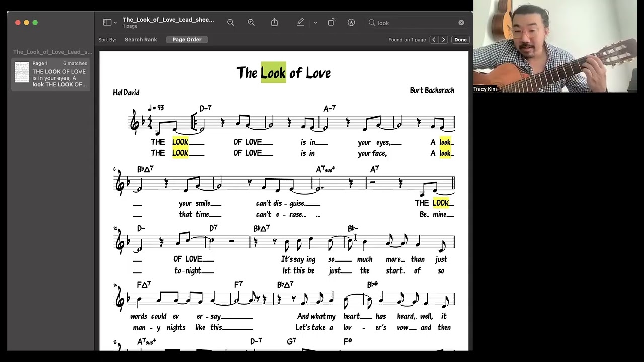Click the 'Bb-' chord symbol
The image size is (644, 362).
coord(353,228)
